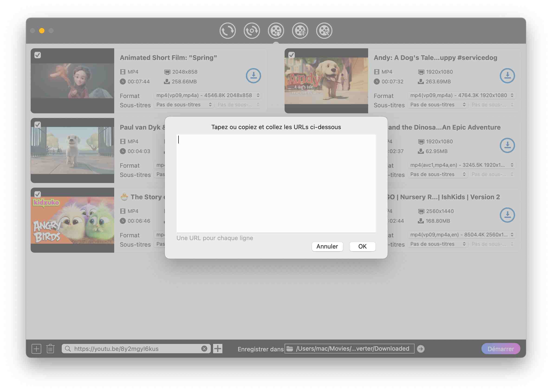Click the Andy dog tale thumbnail
Image resolution: width=552 pixels, height=392 pixels.
coord(326,81)
